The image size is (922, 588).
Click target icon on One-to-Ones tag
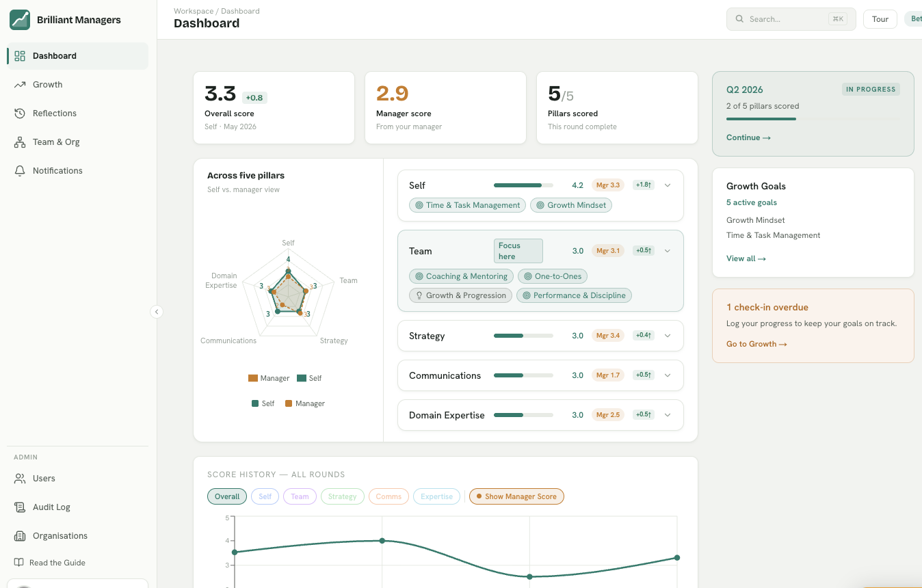pyautogui.click(x=528, y=276)
